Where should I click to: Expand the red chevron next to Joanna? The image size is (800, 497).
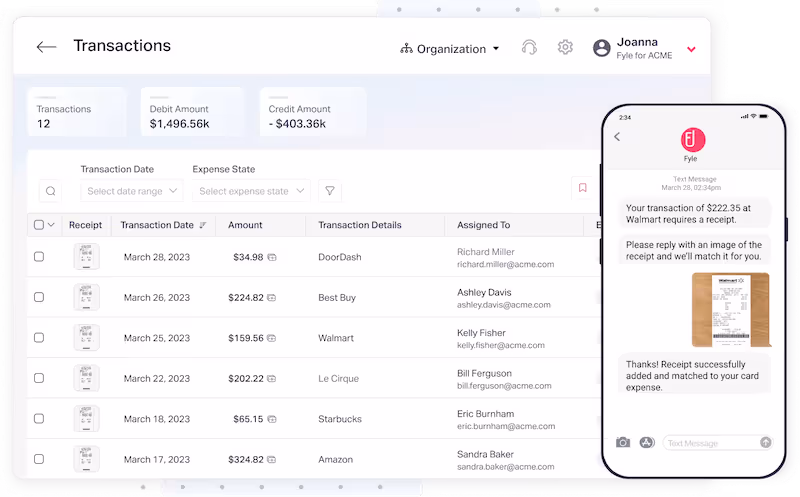(691, 49)
